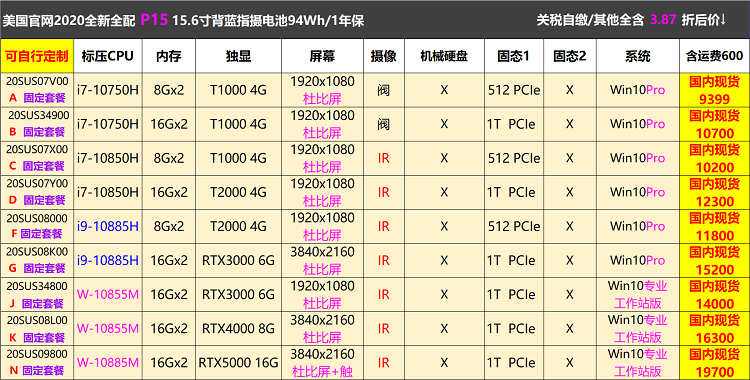The height and width of the screenshot is (380, 750).
Task: Click the 机械硬盘 column header
Action: [x=444, y=56]
